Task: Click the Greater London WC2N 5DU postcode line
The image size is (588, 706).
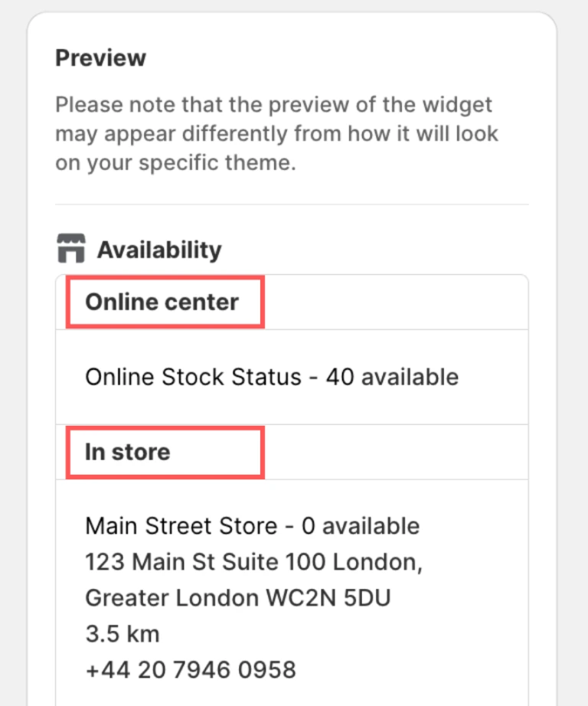Action: 237,598
